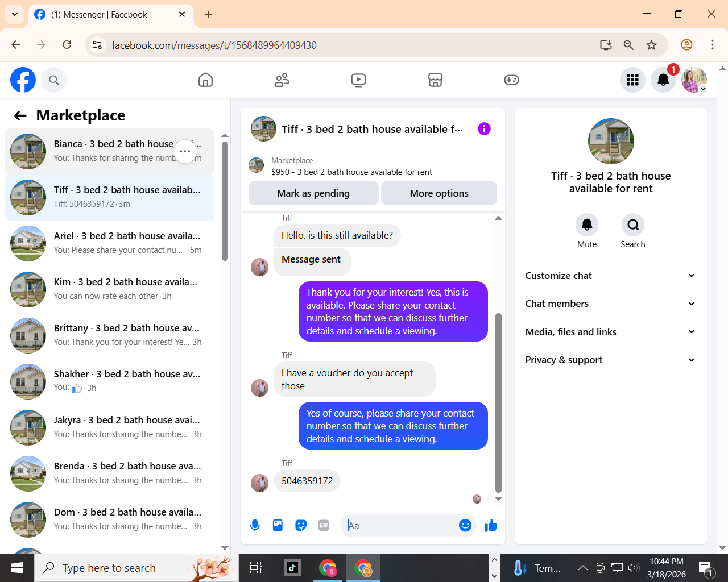
Task: Open the Gaming controller icon
Action: (511, 80)
